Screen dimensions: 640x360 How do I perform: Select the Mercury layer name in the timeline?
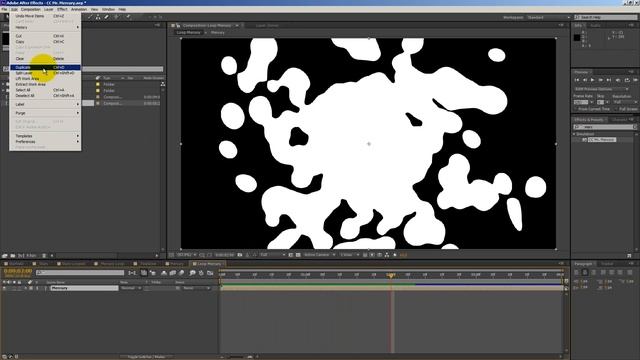pyautogui.click(x=84, y=288)
